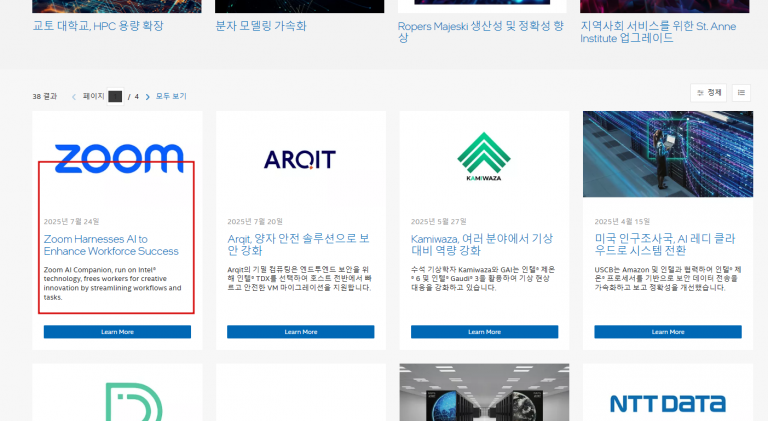The width and height of the screenshot is (768, 421).
Task: Open 미국 인구조사국 AI 레디 클라우드 link
Action: 665,244
